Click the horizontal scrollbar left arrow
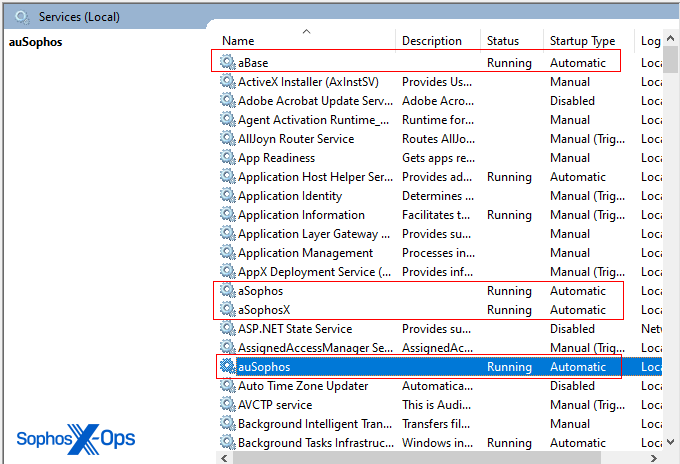Image resolution: width=680 pixels, height=464 pixels. tap(224, 458)
